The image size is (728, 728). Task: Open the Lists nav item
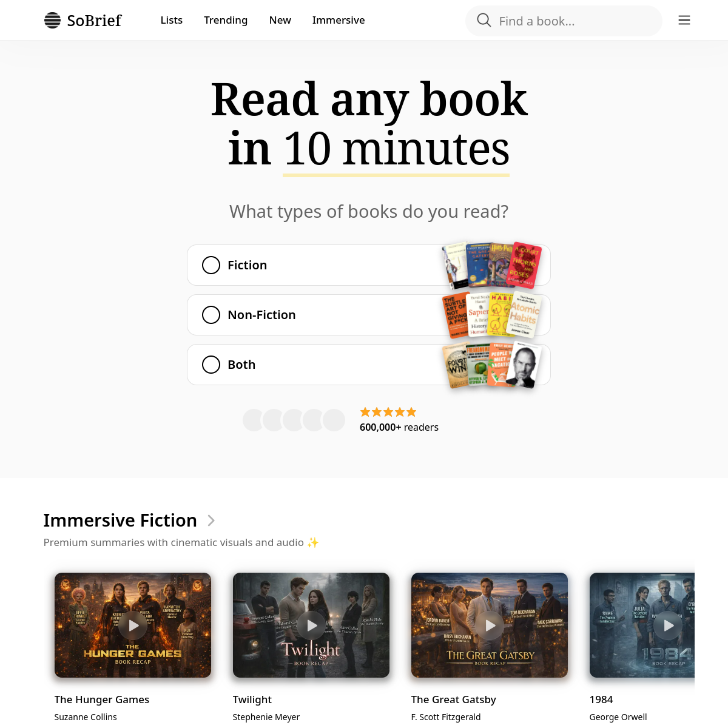(172, 20)
